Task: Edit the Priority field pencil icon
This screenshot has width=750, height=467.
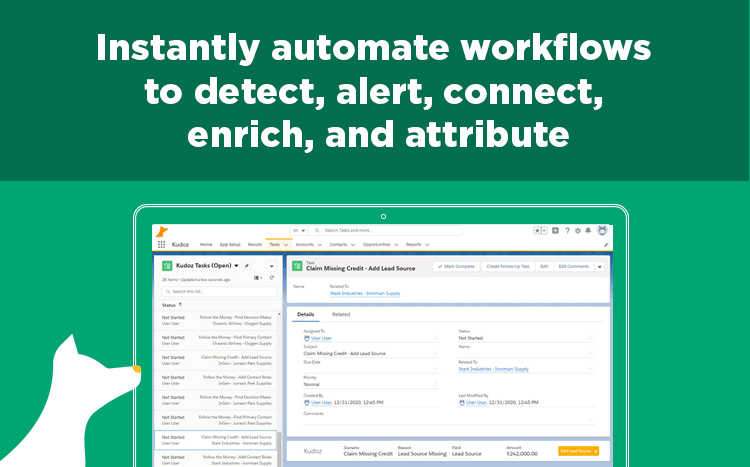Action: click(x=435, y=384)
